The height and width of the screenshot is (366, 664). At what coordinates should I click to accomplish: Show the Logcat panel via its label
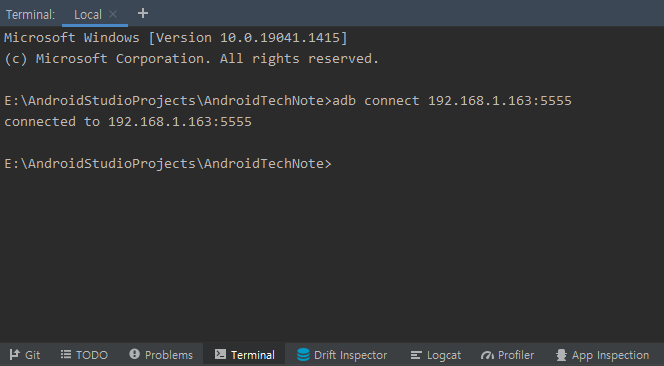tap(444, 355)
